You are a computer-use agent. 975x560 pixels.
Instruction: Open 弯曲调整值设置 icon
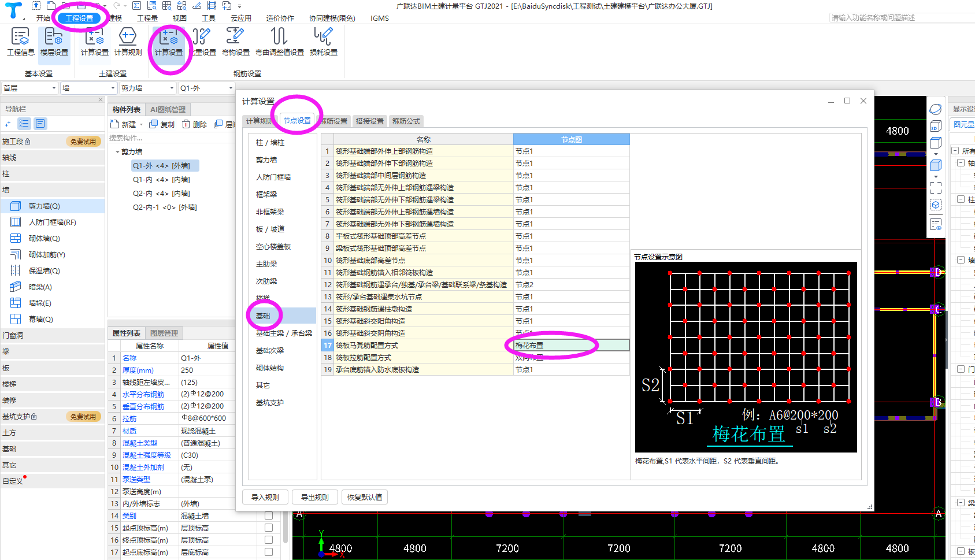point(280,42)
